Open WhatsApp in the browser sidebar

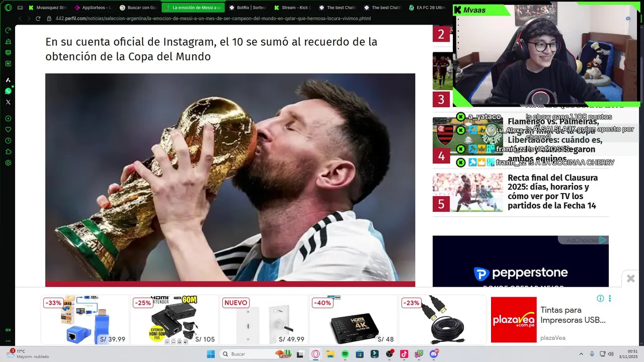click(x=8, y=91)
